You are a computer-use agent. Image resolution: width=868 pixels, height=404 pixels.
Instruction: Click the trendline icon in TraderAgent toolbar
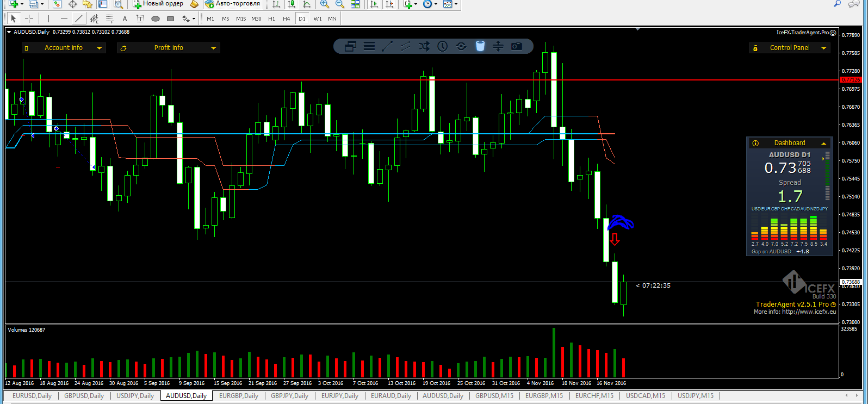point(387,46)
